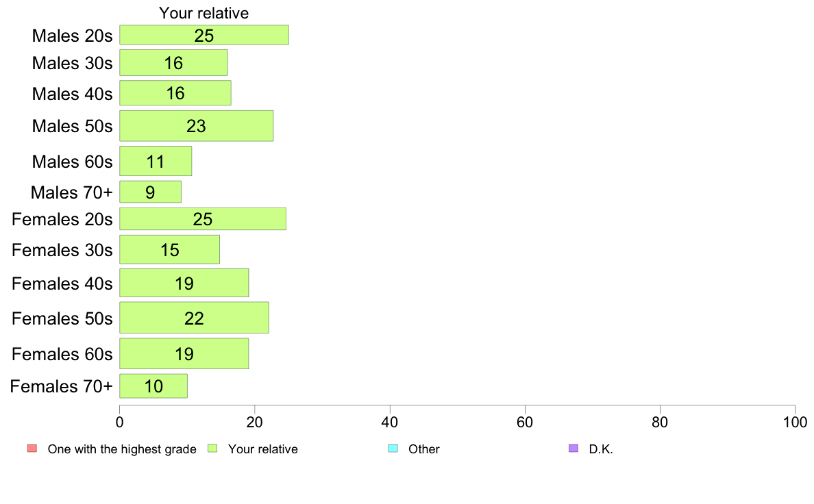Select the Males 30s bar showing 16
The width and height of the screenshot is (814, 504).
point(173,63)
